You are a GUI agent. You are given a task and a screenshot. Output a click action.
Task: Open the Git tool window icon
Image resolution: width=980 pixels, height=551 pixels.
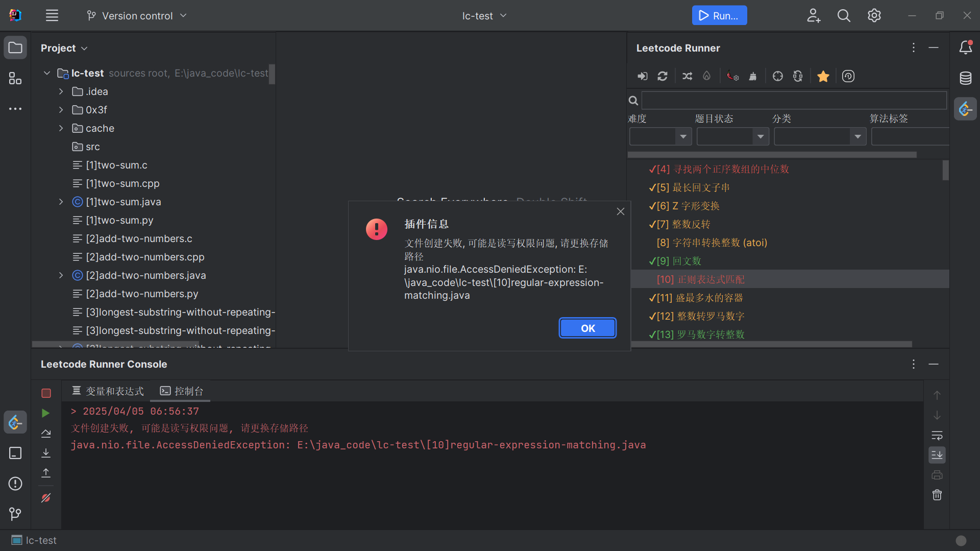(x=15, y=514)
